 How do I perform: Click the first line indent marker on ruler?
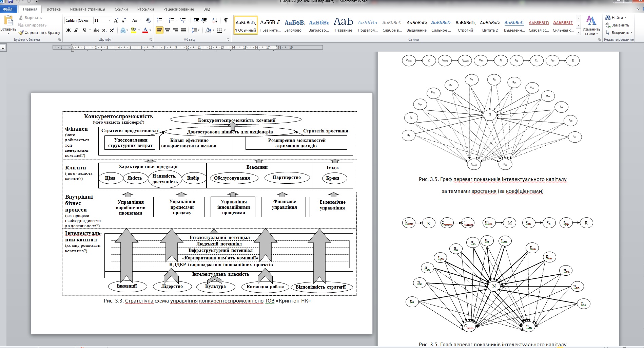pyautogui.click(x=73, y=45)
